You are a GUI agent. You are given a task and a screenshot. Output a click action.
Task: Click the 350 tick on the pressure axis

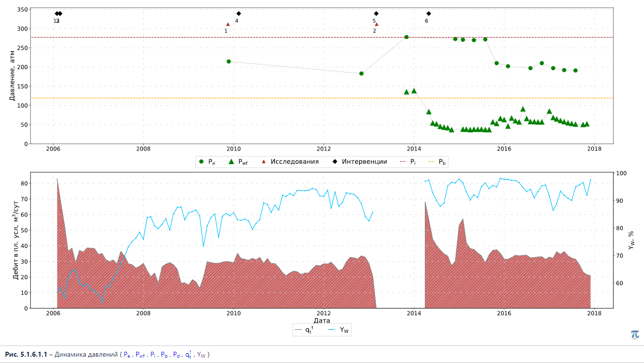22,10
